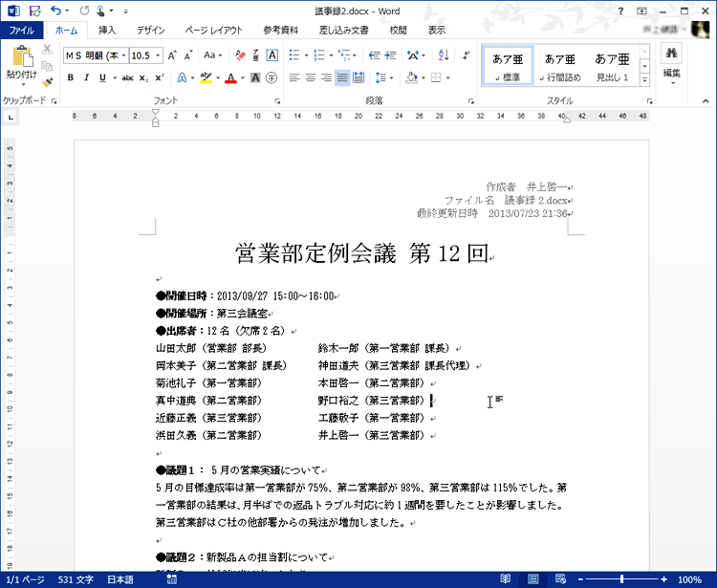Image resolution: width=717 pixels, height=588 pixels.
Task: Switch to Read Mode view in status bar
Action: point(506,579)
